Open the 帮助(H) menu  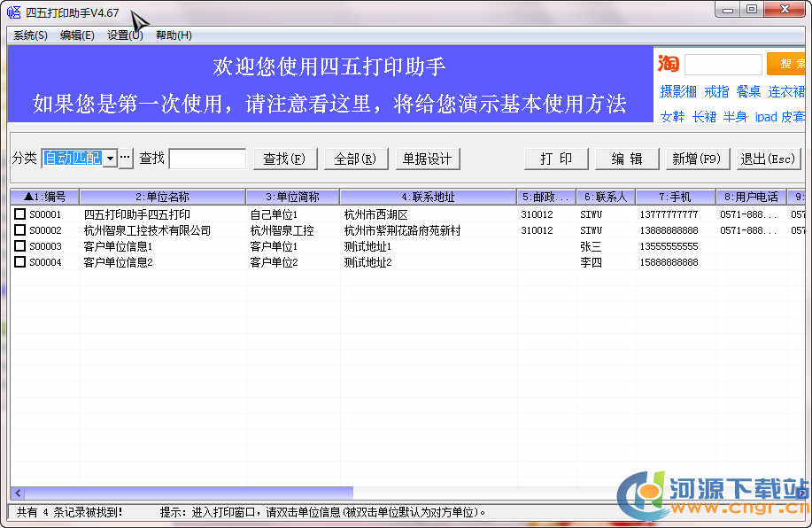174,35
